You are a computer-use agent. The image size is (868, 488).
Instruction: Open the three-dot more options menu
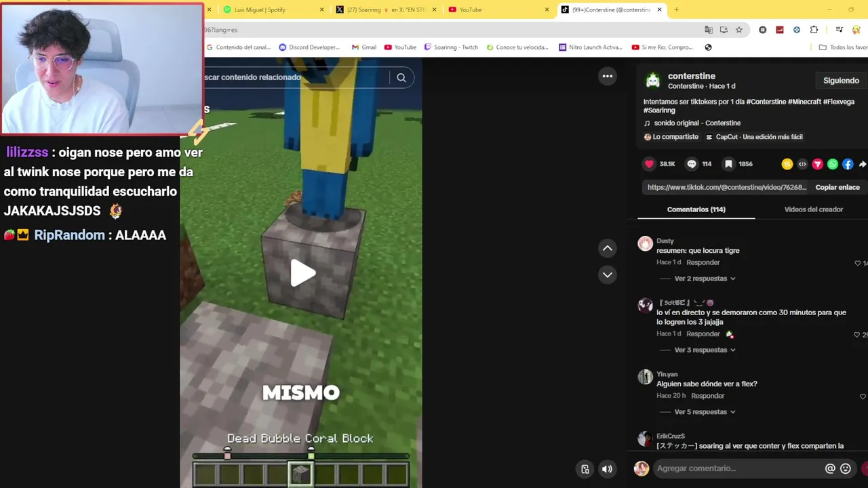click(x=608, y=76)
